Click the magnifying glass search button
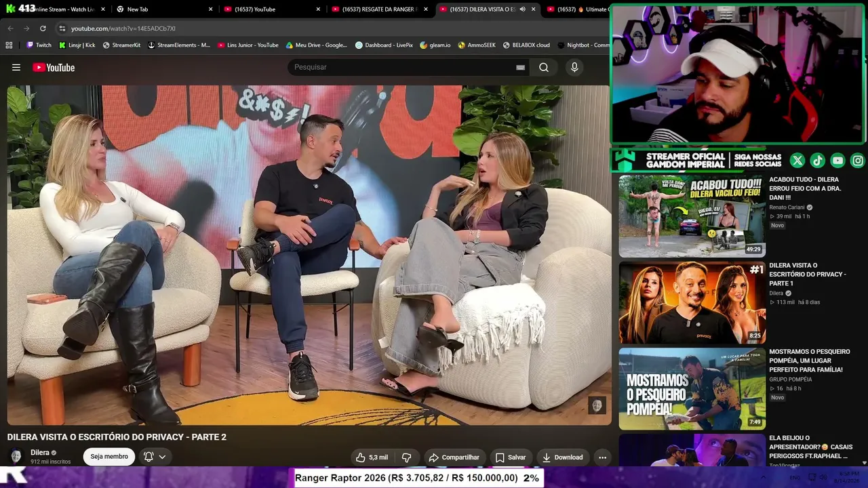 point(544,67)
